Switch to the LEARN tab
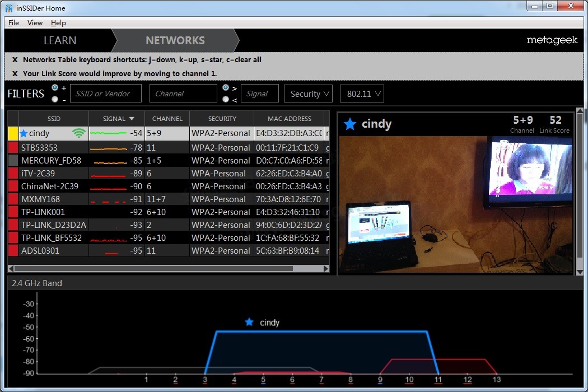Viewport: 588px width, 392px height. [x=60, y=40]
